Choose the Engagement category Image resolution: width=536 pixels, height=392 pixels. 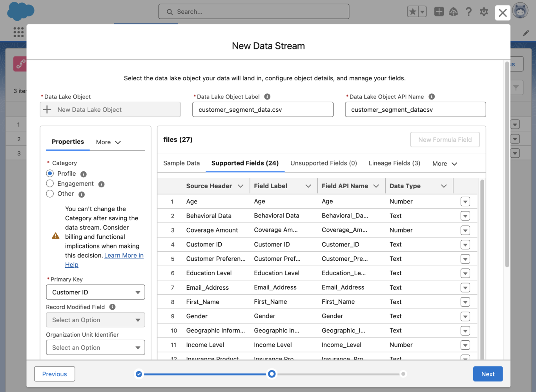click(50, 183)
